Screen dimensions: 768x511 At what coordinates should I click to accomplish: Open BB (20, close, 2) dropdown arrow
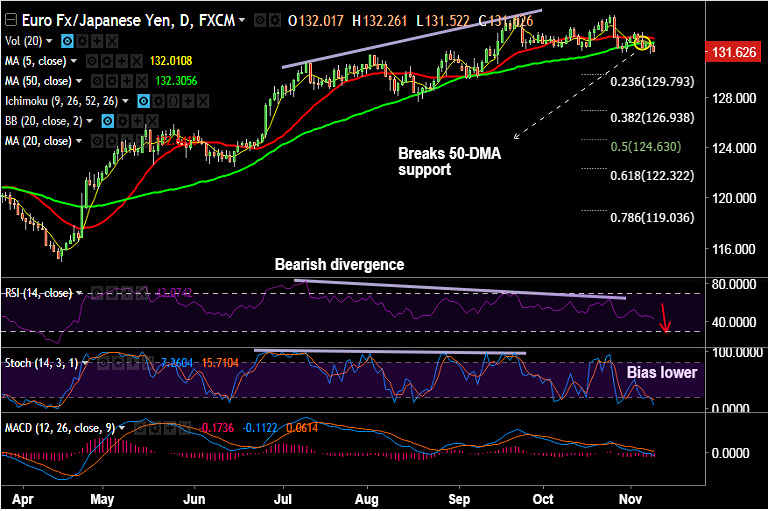point(90,121)
